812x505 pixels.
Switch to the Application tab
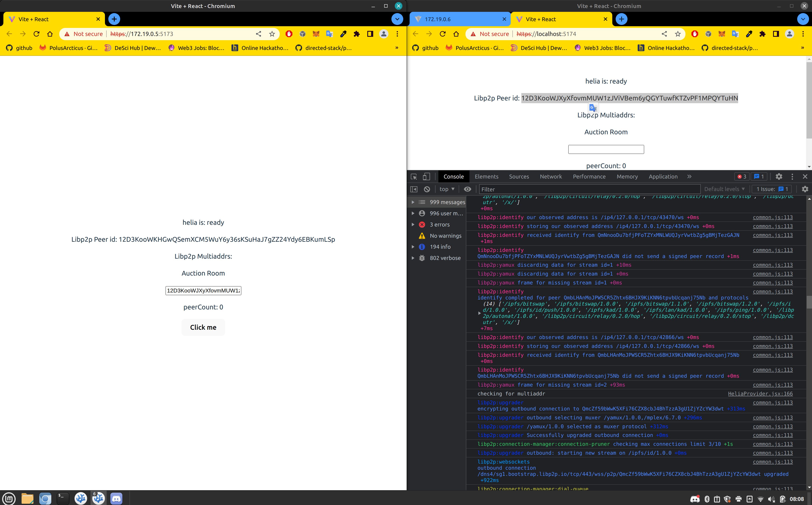[663, 177]
